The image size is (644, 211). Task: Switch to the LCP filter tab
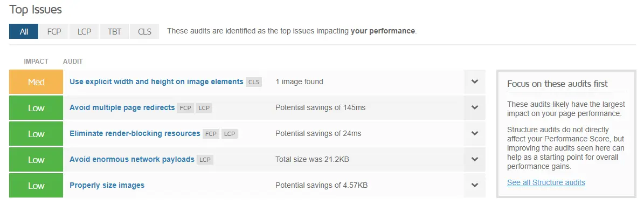point(84,31)
